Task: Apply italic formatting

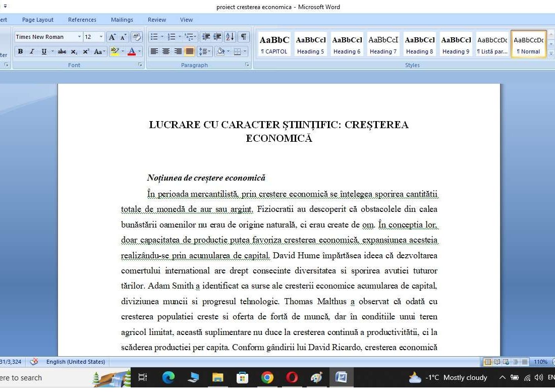Action: click(x=32, y=51)
